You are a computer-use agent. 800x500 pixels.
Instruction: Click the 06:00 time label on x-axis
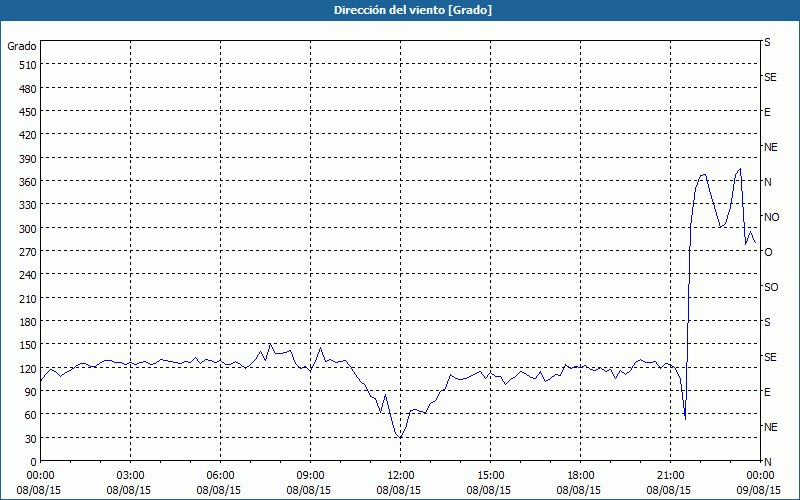(220, 476)
